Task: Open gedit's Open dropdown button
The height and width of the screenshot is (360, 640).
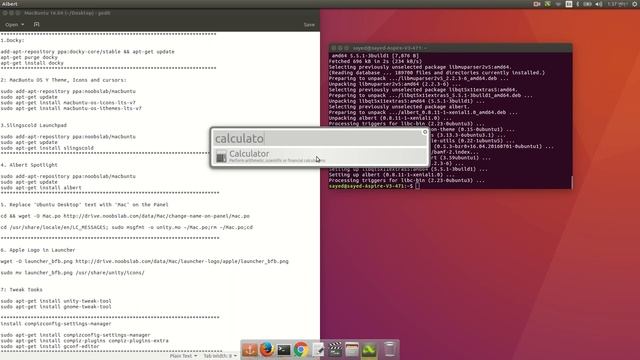Action: tap(15, 24)
